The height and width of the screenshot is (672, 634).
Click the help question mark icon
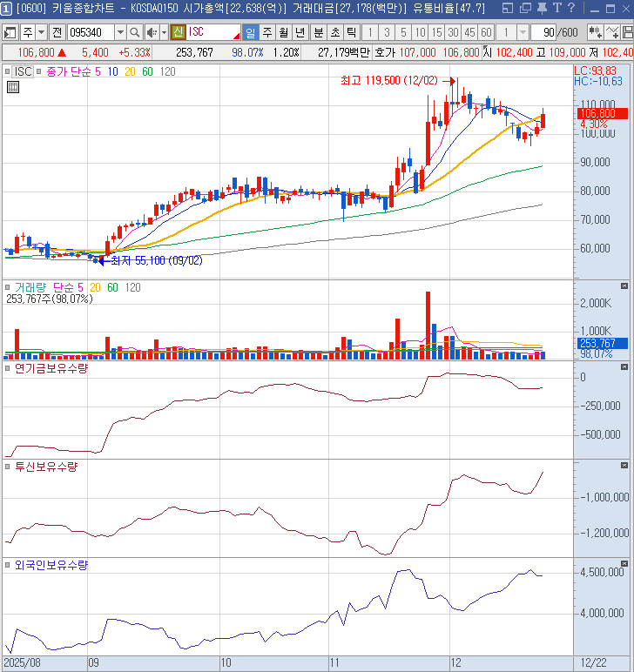click(570, 8)
